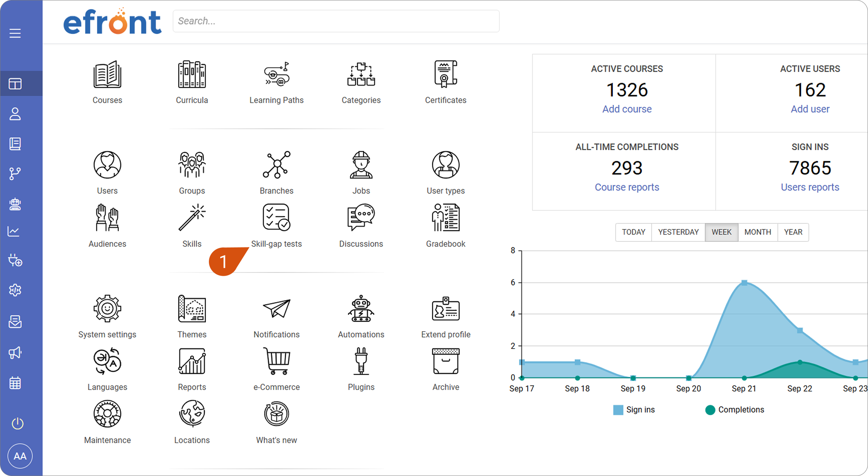Screen dimensions: 868x476
Task: Open the Users reports link
Action: click(x=810, y=187)
